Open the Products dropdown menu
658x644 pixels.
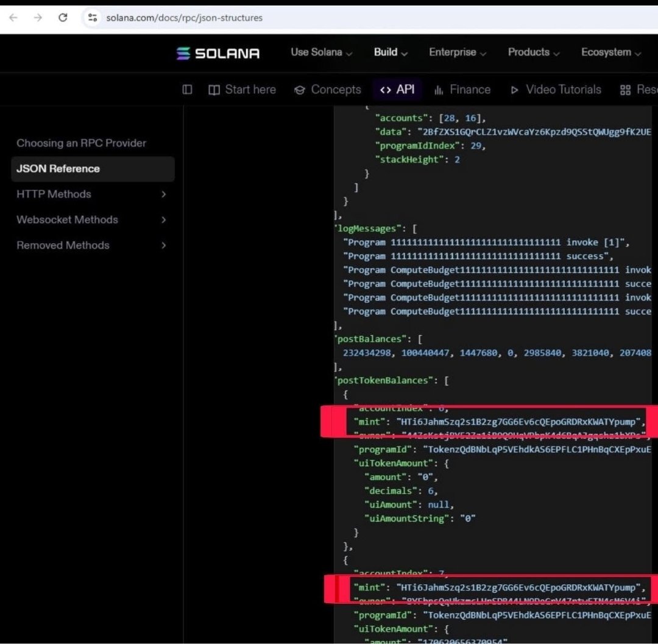(533, 52)
